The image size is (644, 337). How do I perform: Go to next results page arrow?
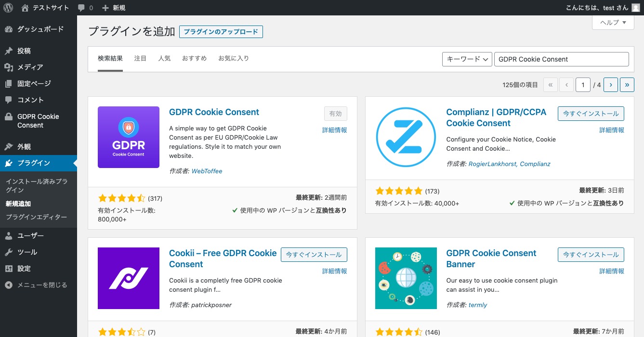(611, 85)
